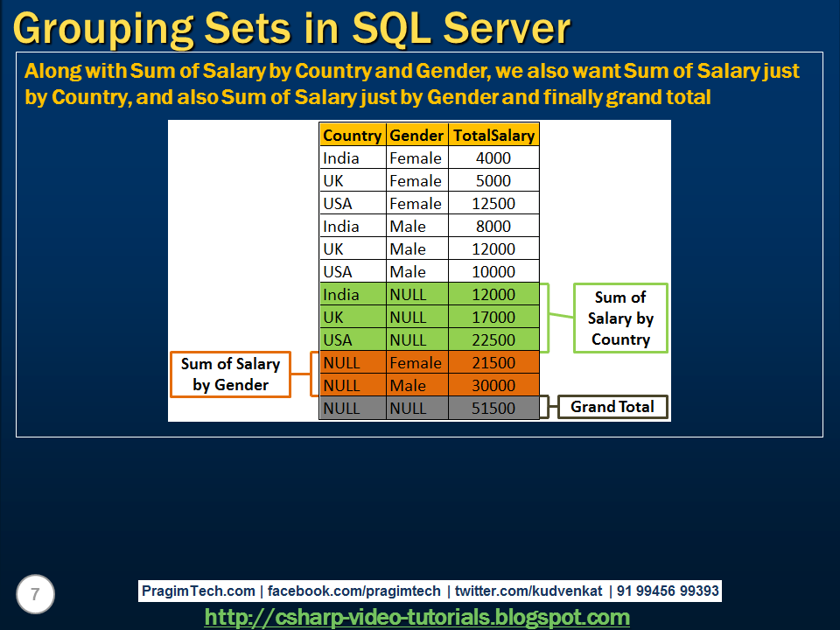Click the Sum of Salary by Country label
Screen dimensions: 840x630
point(619,318)
